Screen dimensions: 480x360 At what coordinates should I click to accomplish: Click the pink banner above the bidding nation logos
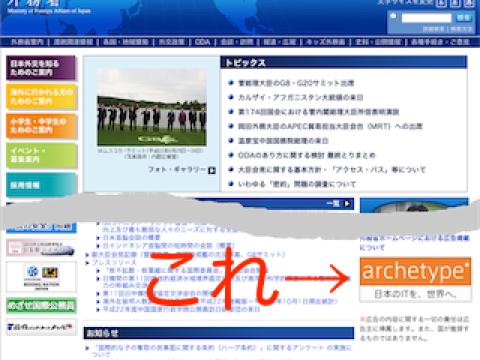tap(41, 248)
